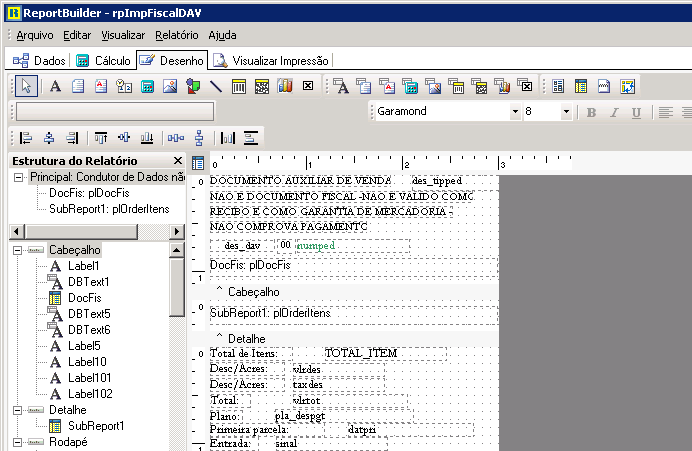Select the DBRichText data component

click(x=387, y=86)
